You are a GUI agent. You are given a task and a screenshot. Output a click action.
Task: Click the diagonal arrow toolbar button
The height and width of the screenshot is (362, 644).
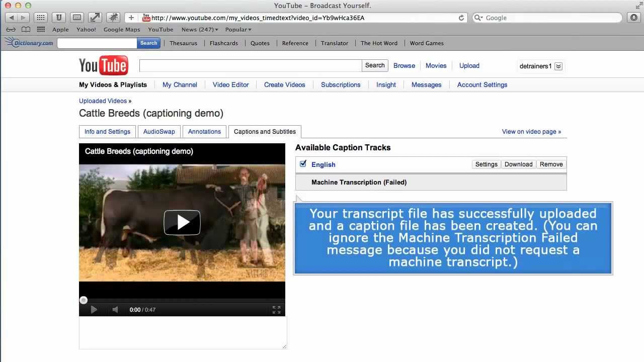click(x=95, y=18)
